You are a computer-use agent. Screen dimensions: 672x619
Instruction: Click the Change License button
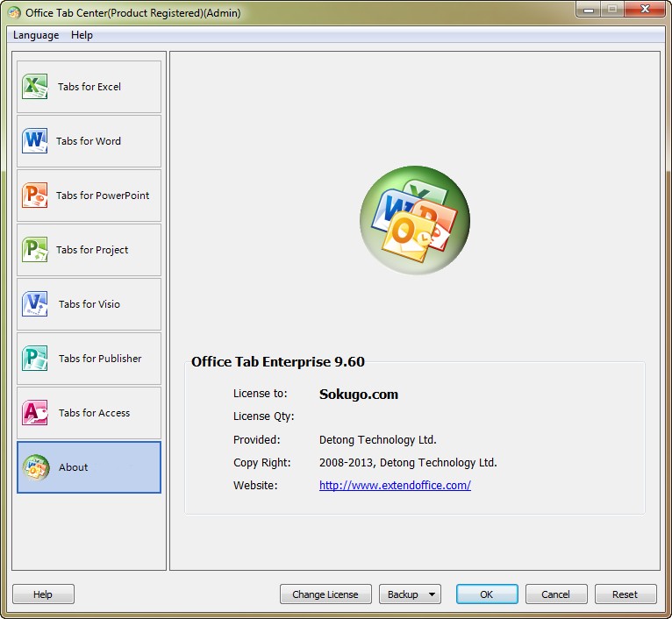(325, 594)
